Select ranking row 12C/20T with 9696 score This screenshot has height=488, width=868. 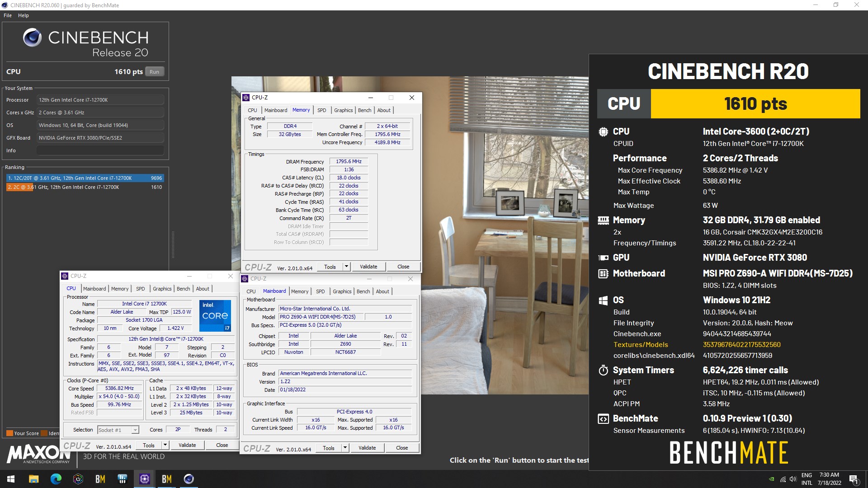[85, 178]
